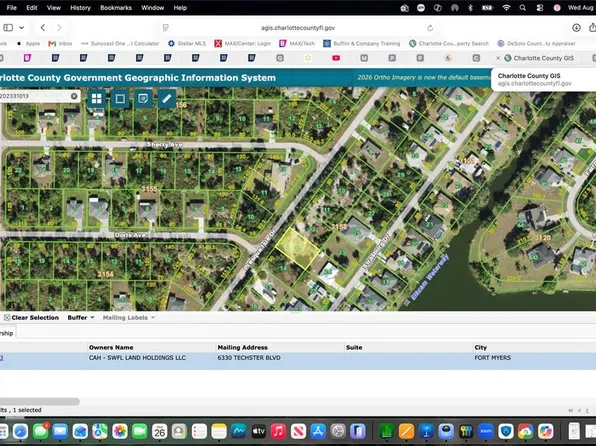Open the Bookmarks menu
This screenshot has width=596, height=446.
click(116, 8)
